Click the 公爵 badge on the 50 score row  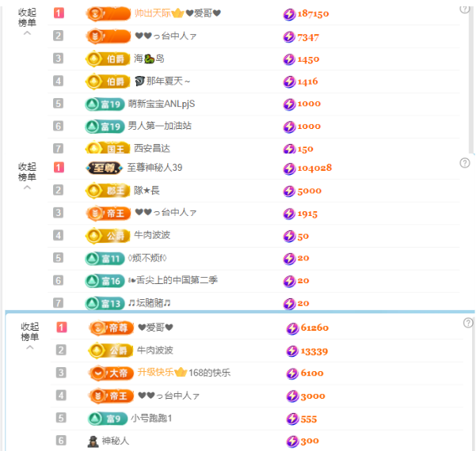[108, 236]
